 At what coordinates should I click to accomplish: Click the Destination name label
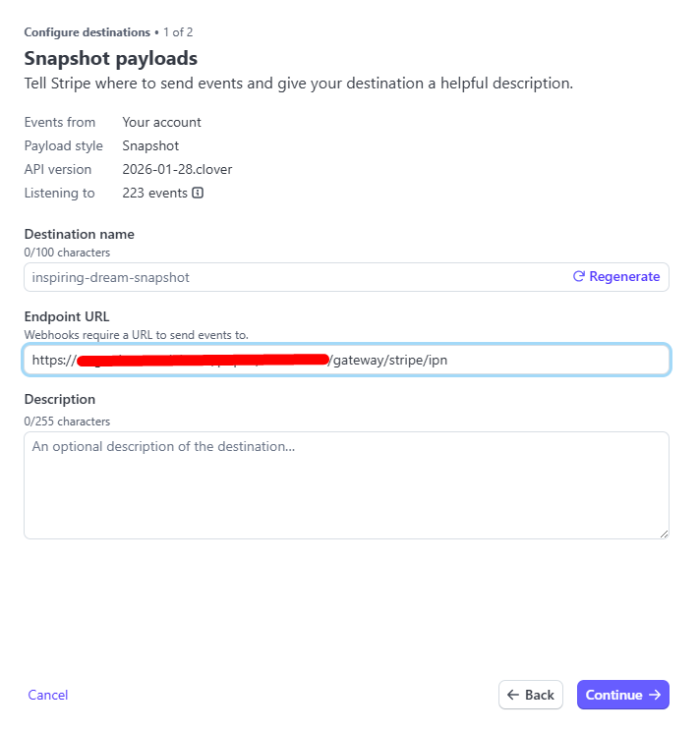pos(80,234)
